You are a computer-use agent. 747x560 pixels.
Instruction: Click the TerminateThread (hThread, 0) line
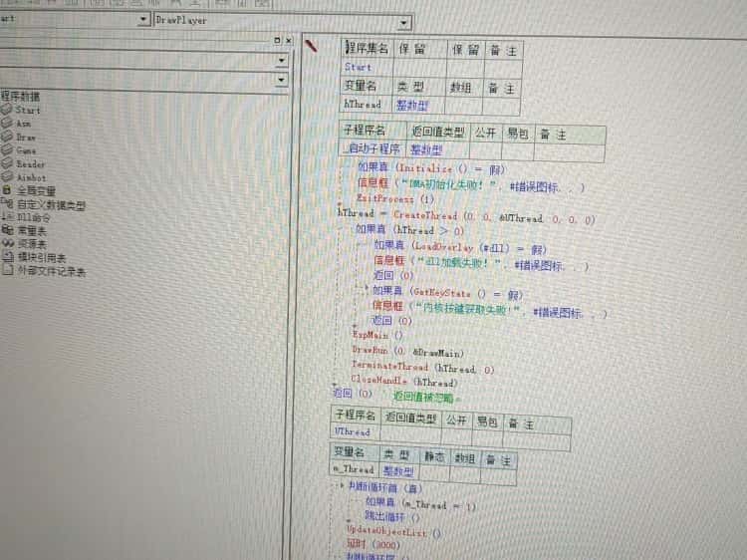coord(423,367)
